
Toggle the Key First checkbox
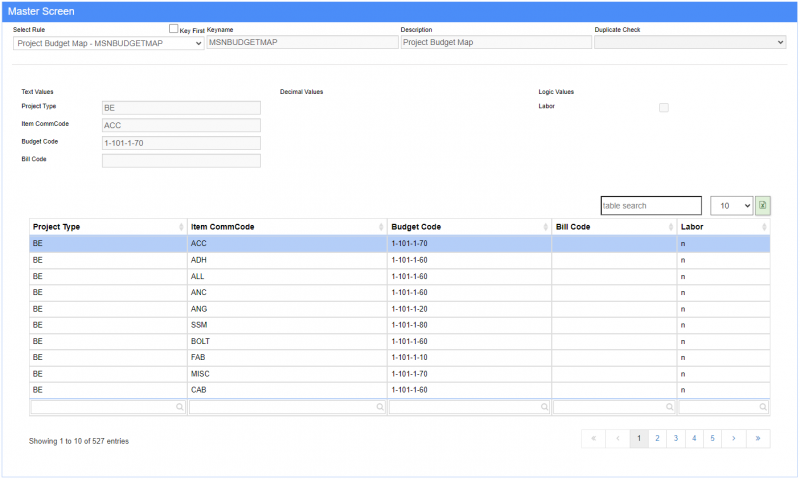pyautogui.click(x=174, y=30)
